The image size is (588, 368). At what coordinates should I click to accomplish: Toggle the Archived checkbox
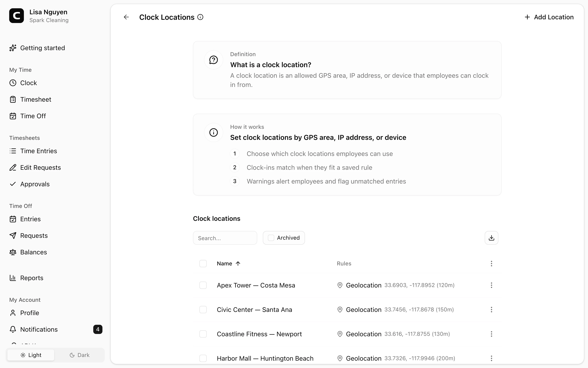point(271,238)
